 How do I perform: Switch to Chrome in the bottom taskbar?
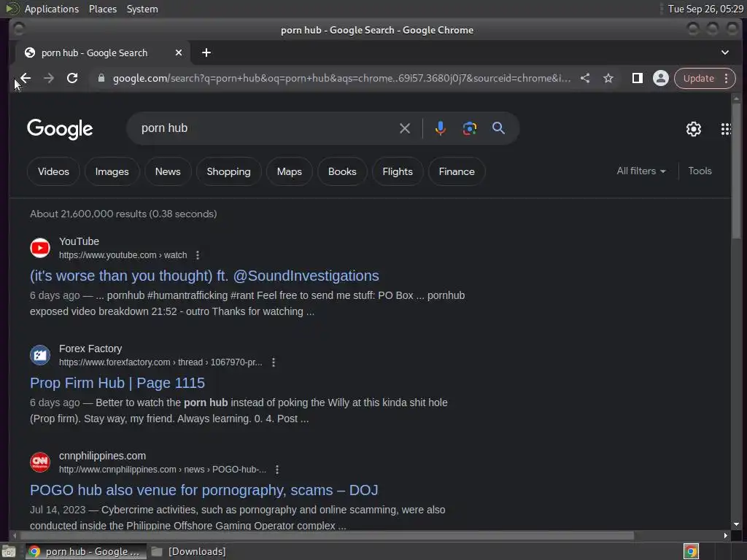point(86,551)
